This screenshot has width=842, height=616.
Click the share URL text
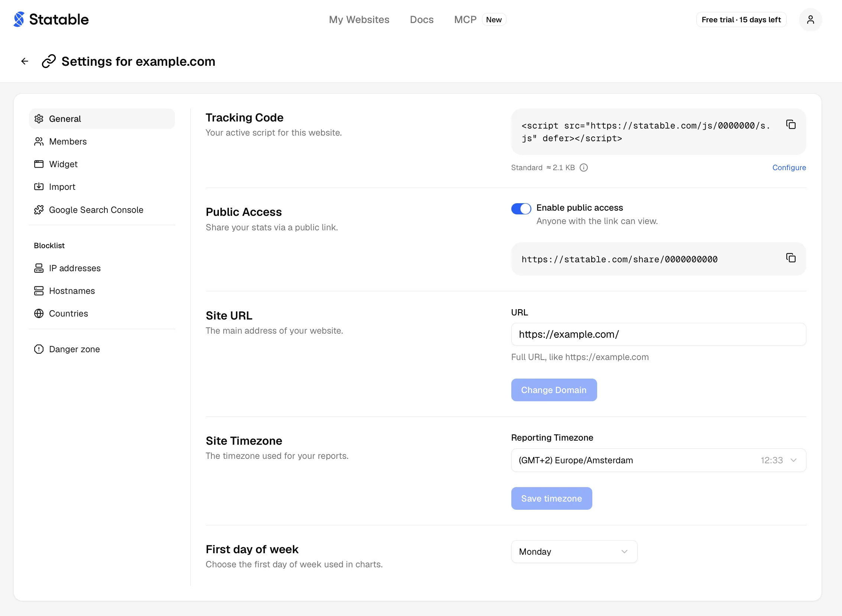[619, 260]
